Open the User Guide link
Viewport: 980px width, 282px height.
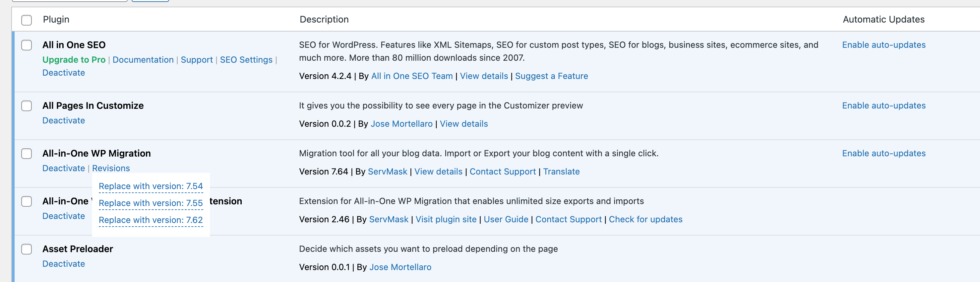pos(506,219)
